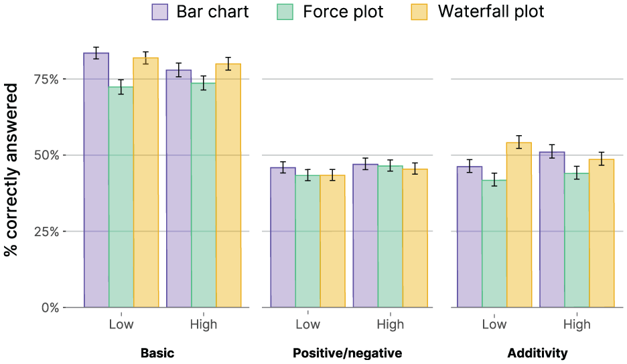Click the 75% y-axis tick label
This screenshot has width=627, height=364.
pyautogui.click(x=46, y=79)
